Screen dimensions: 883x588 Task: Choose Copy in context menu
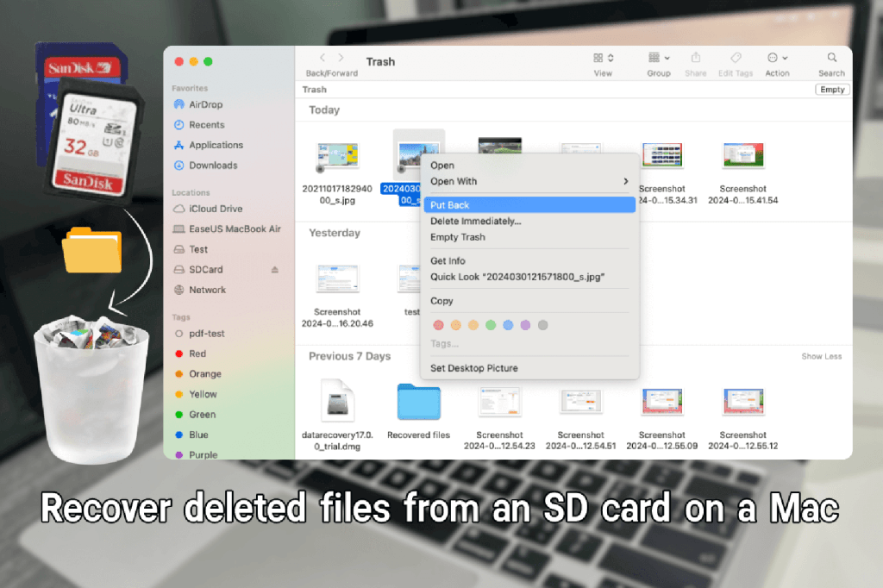441,301
